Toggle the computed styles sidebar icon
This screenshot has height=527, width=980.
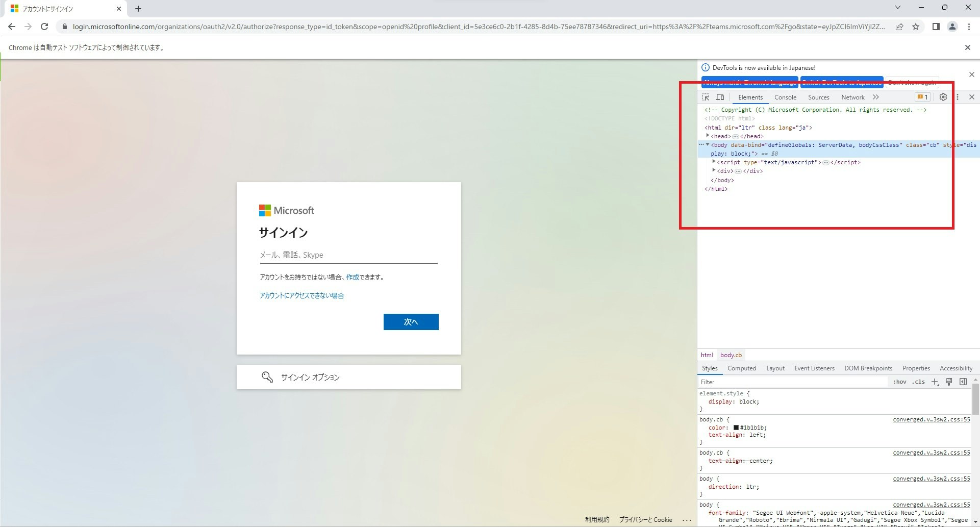(x=963, y=382)
